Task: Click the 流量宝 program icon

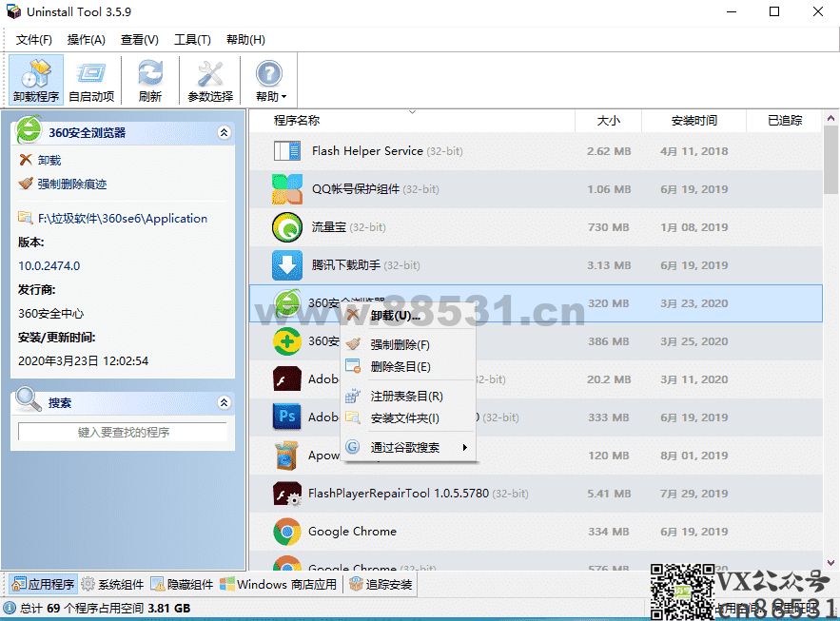Action: point(287,227)
